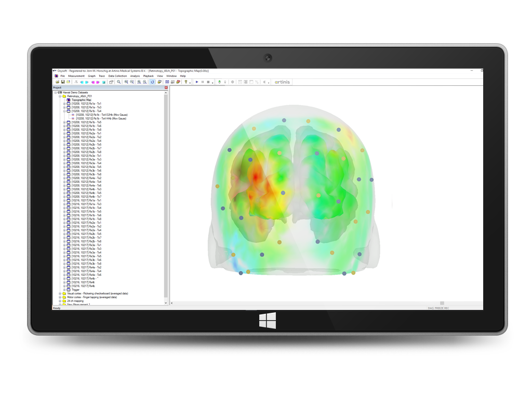Screen dimensions: 532x399
Task: Open the Trace menu
Action: coord(102,76)
